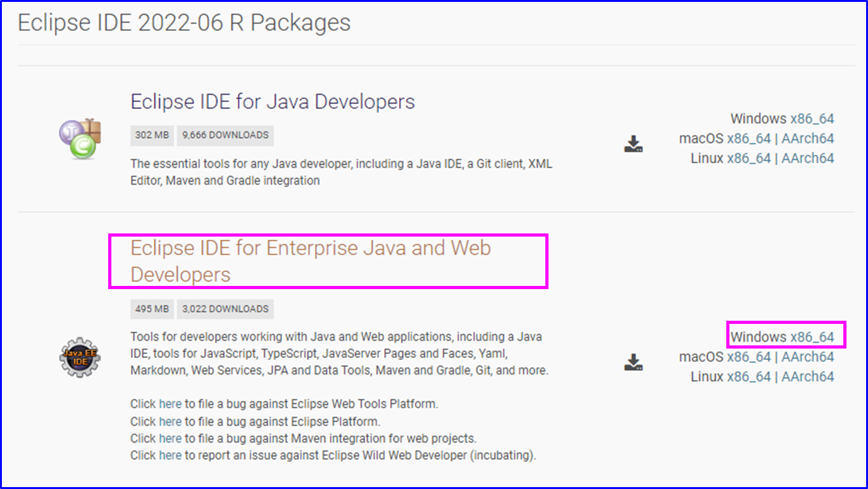Click the Eclipse IDE 2022-06 R Packages heading

184,23
